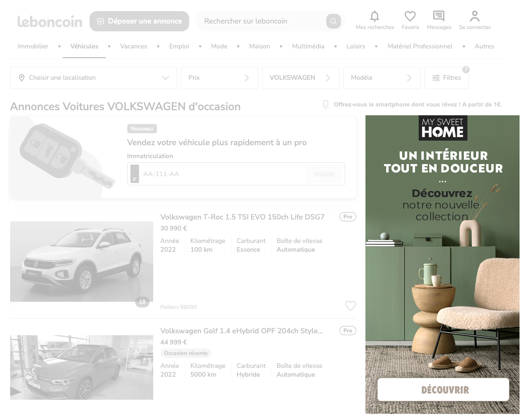Image resolution: width=526 pixels, height=420 pixels.
Task: Open the Autres category
Action: coord(484,46)
